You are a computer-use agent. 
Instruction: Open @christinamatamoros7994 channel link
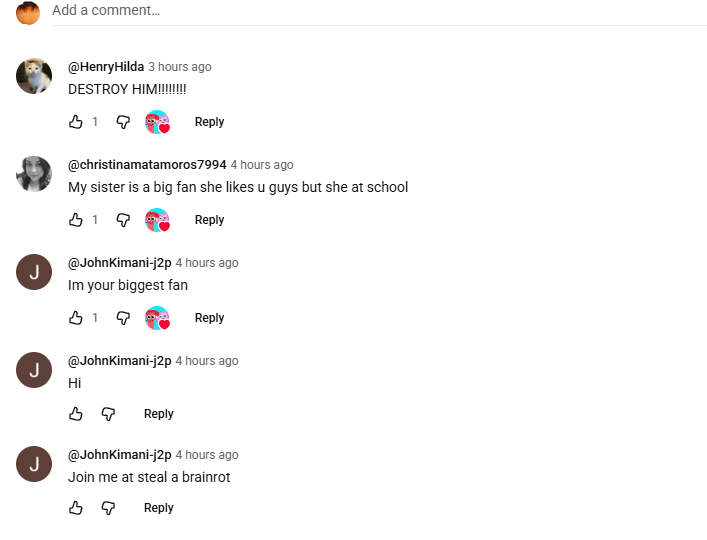pos(147,165)
